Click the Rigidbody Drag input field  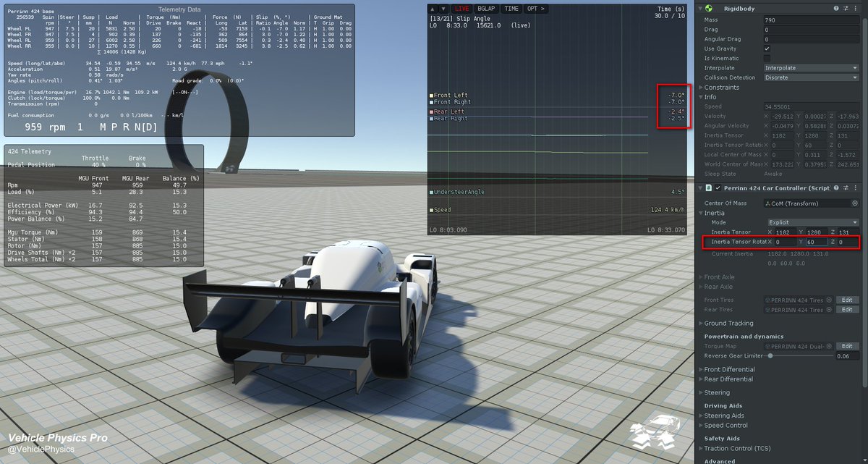click(812, 30)
